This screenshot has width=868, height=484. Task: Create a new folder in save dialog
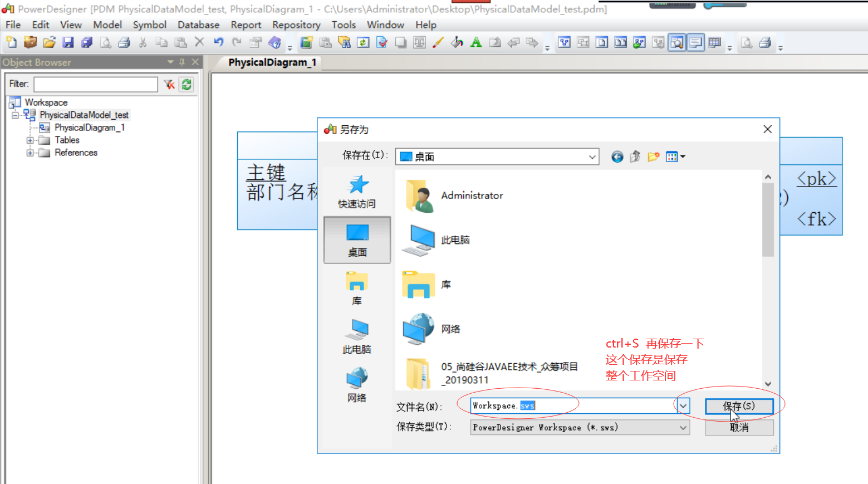point(654,157)
